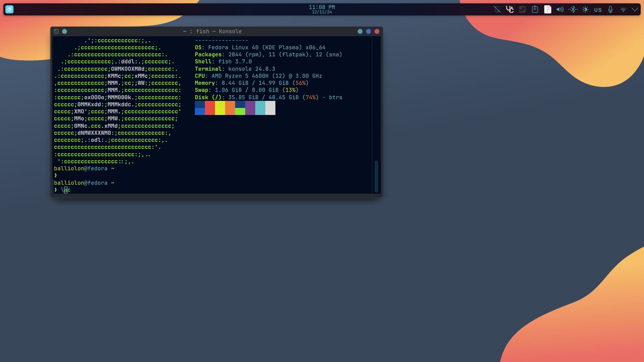Expand the hidden system tray icons chevron

[x=635, y=9]
